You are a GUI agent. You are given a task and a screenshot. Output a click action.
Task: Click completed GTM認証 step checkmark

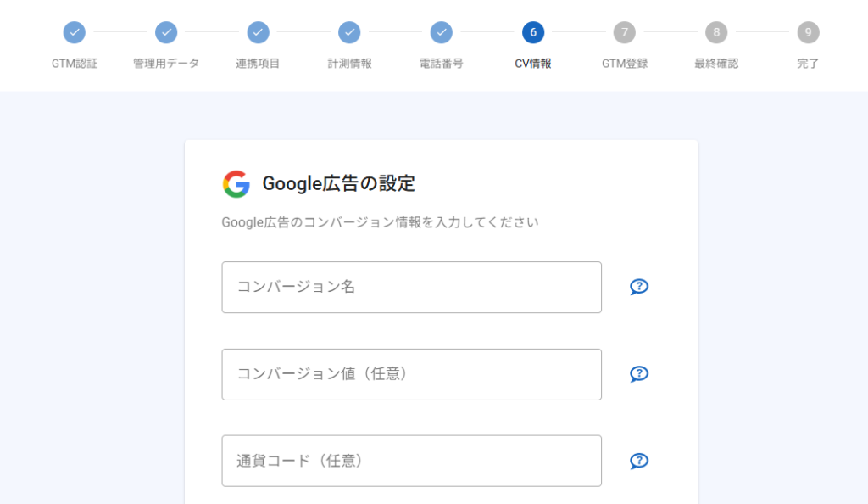point(75,33)
